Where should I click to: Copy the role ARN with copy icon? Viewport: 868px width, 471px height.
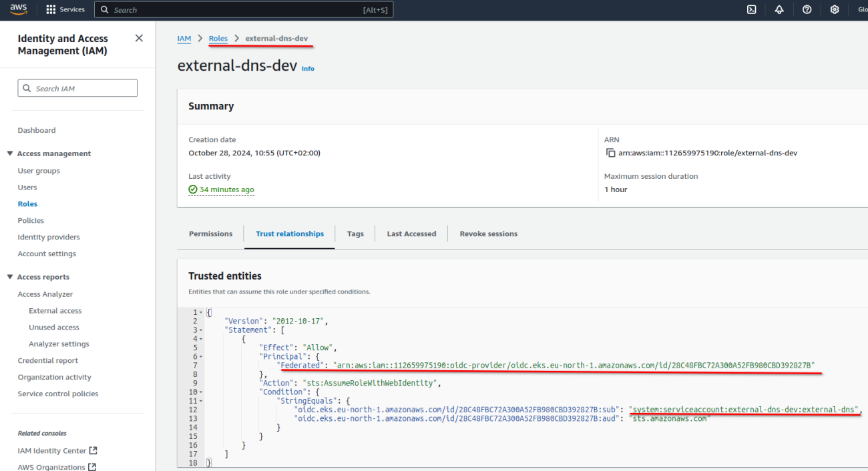pyautogui.click(x=610, y=153)
